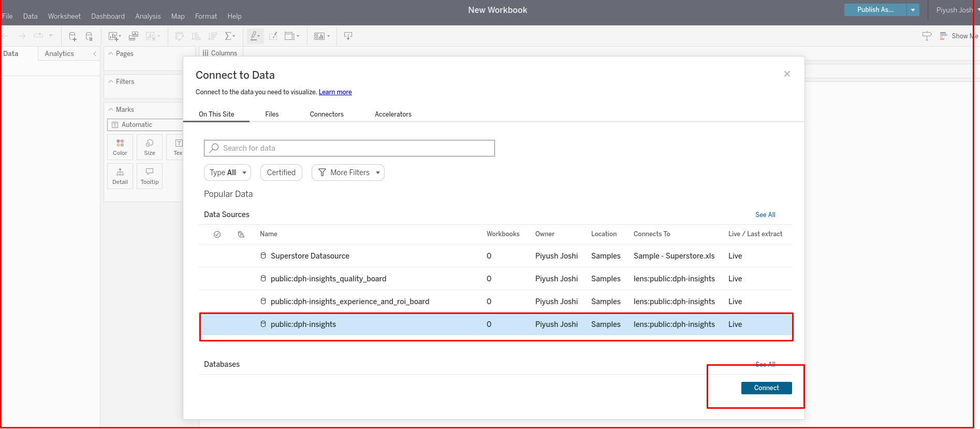Open the Format menu
The height and width of the screenshot is (429, 980).
(x=206, y=16)
